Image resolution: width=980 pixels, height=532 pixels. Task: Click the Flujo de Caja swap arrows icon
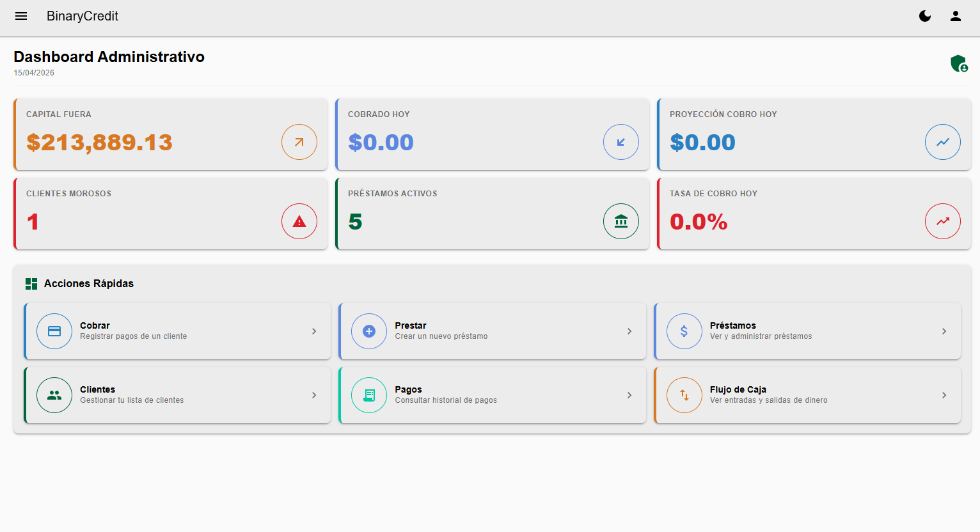point(684,395)
